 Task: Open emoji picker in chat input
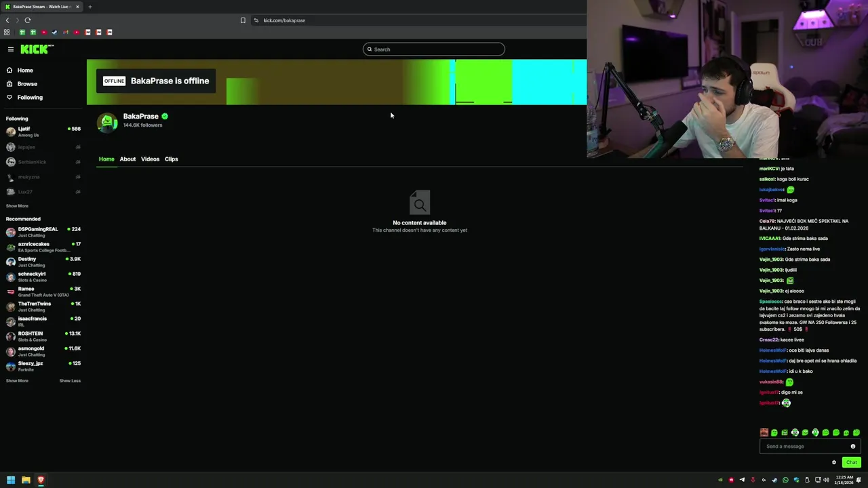853,447
